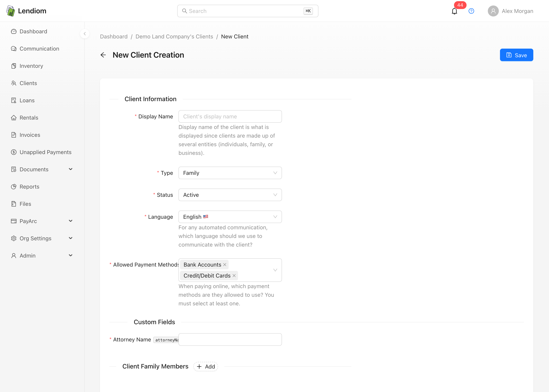Click the Inventory clipboard icon
The width and height of the screenshot is (549, 392).
point(14,66)
